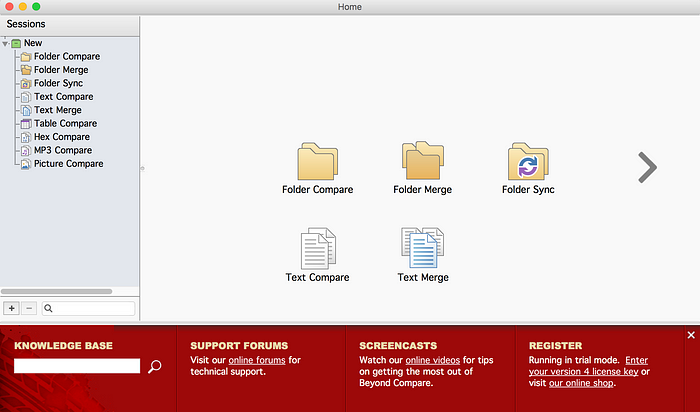Click "Folder Compare" label under large icon

click(x=317, y=190)
